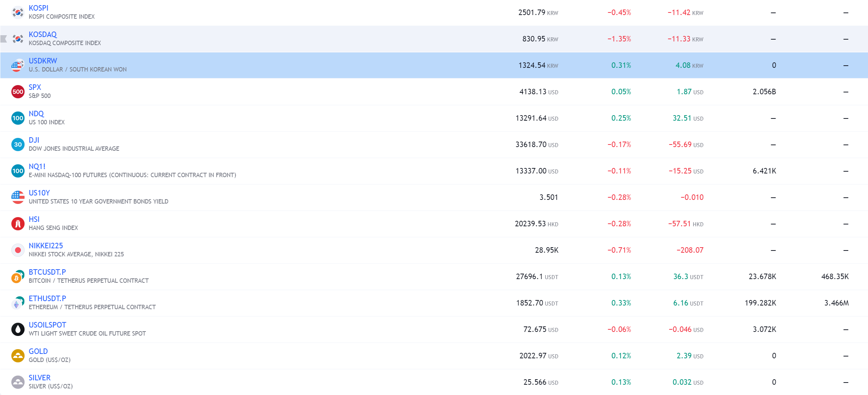Image resolution: width=868 pixels, height=395 pixels.
Task: Select the BTCUSDT.P price 27696.1 USDT
Action: [537, 277]
